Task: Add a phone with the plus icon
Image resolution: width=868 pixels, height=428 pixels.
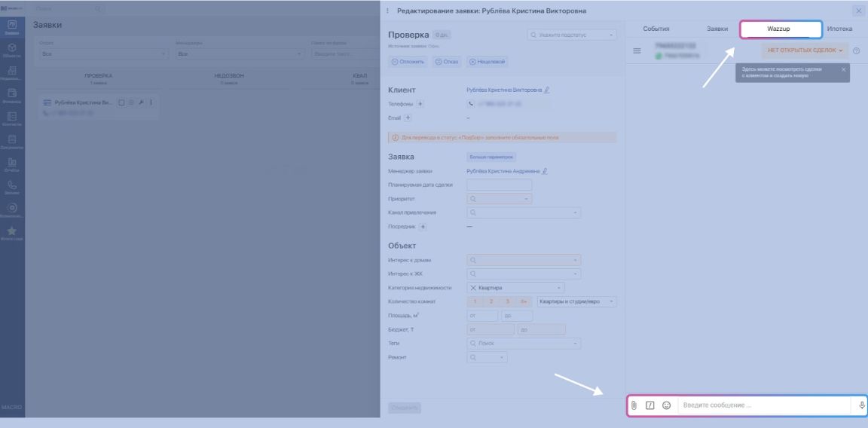Action: (x=420, y=104)
